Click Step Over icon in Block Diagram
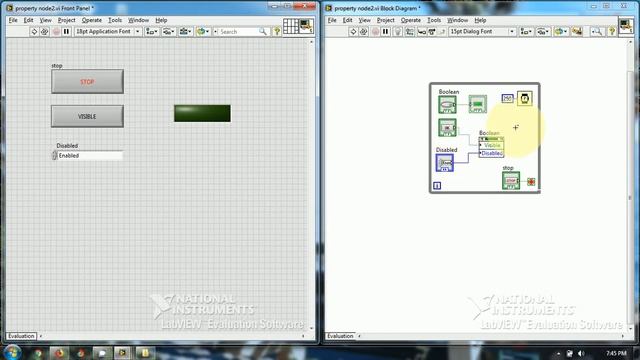This screenshot has height=360, width=640. tap(432, 31)
